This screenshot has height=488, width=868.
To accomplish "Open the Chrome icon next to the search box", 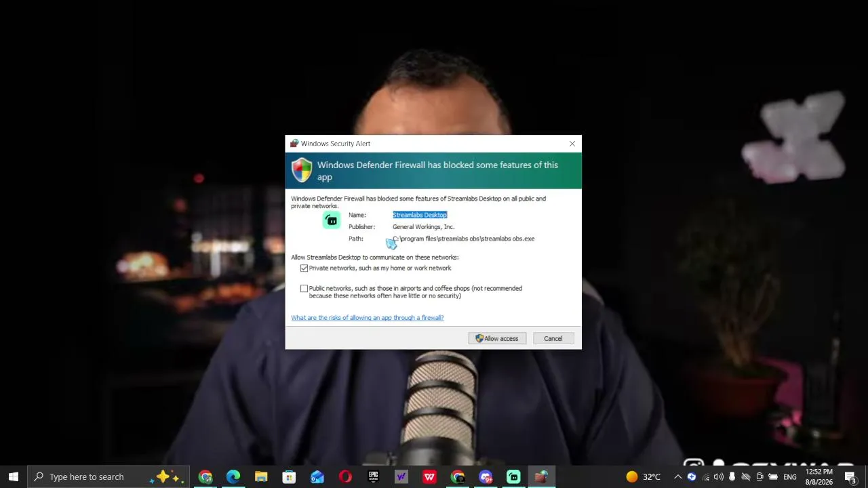I will click(205, 476).
